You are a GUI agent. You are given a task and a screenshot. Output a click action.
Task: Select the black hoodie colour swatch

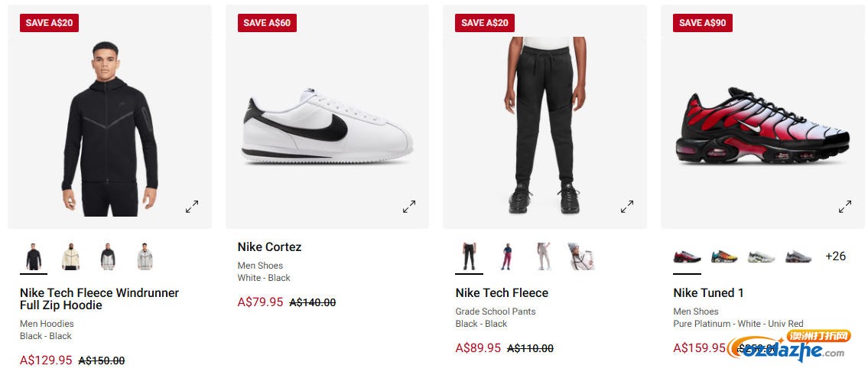[34, 257]
